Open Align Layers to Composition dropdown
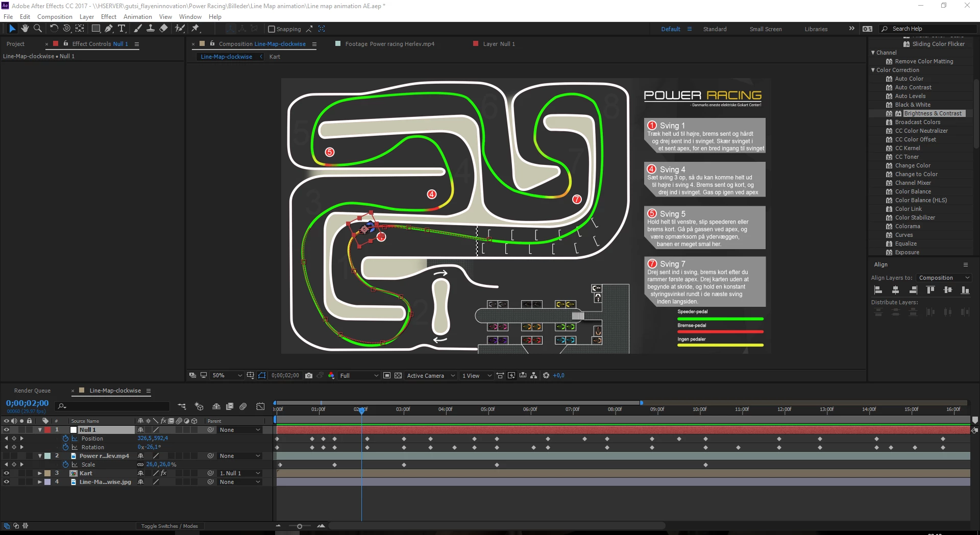The width and height of the screenshot is (980, 535). [x=943, y=278]
